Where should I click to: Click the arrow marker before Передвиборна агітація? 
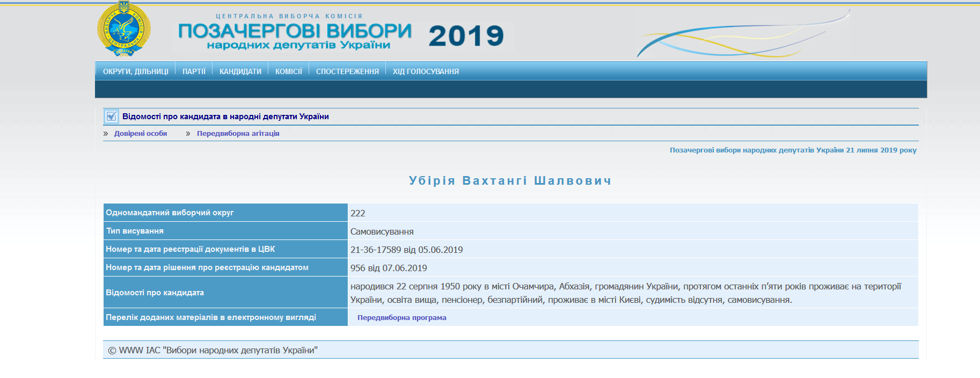(188, 134)
